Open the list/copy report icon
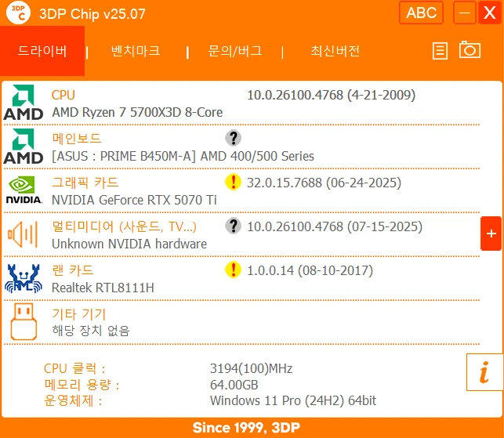This screenshot has height=438, width=504. (440, 51)
